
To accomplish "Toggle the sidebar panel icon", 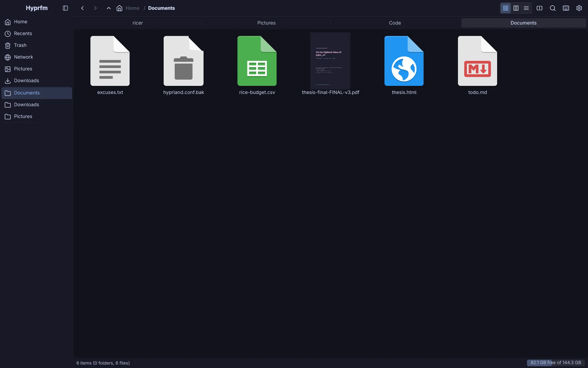I will pos(65,8).
